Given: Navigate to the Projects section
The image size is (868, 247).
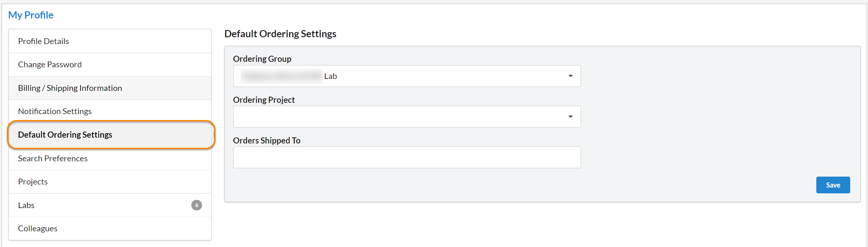Looking at the screenshot, I should pyautogui.click(x=33, y=182).
